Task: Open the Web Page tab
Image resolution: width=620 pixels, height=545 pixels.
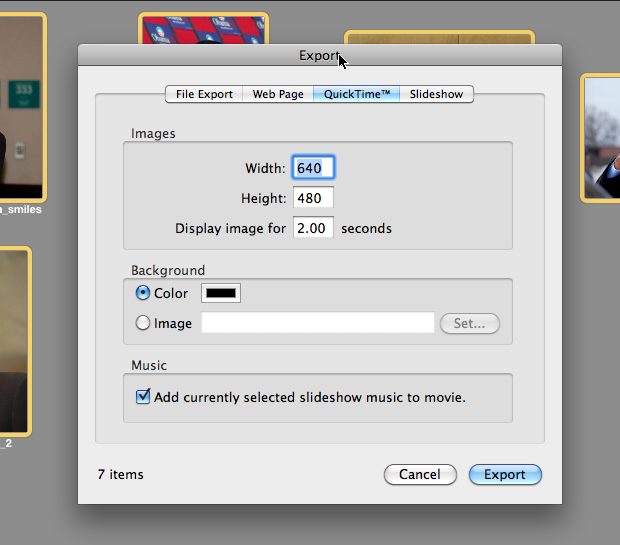Action: (278, 94)
